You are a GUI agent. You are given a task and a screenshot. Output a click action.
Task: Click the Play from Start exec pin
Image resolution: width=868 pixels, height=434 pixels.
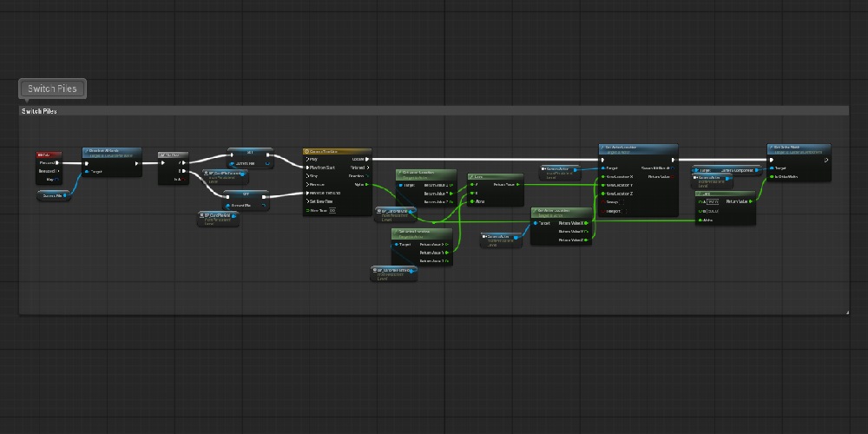click(308, 168)
